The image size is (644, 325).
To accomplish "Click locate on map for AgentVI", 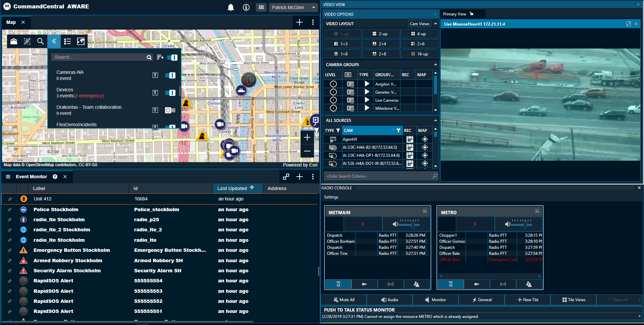I will (x=425, y=139).
